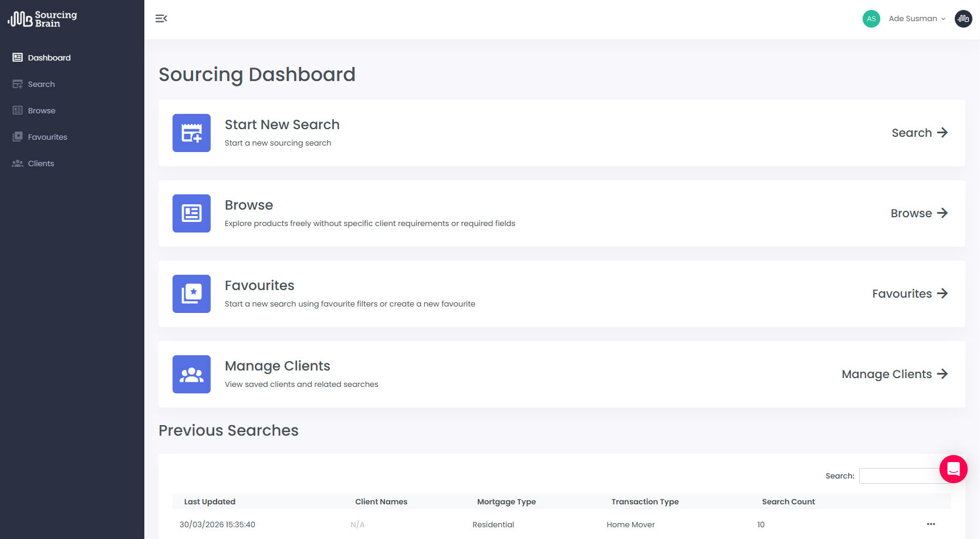Click the Favourites arrow link

910,294
